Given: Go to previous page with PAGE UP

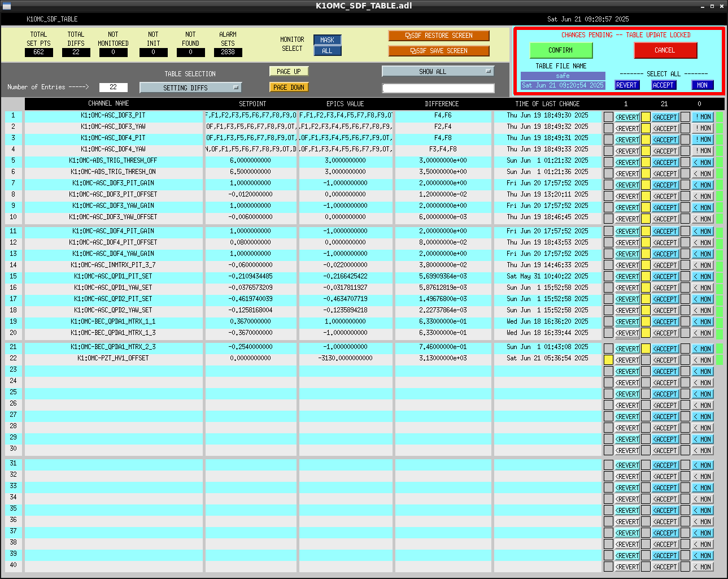Looking at the screenshot, I should click(x=289, y=72).
